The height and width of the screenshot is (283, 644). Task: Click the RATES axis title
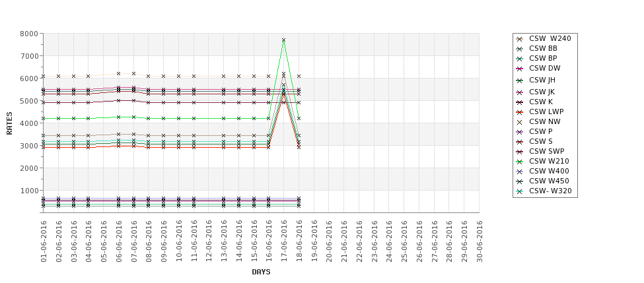pyautogui.click(x=9, y=123)
